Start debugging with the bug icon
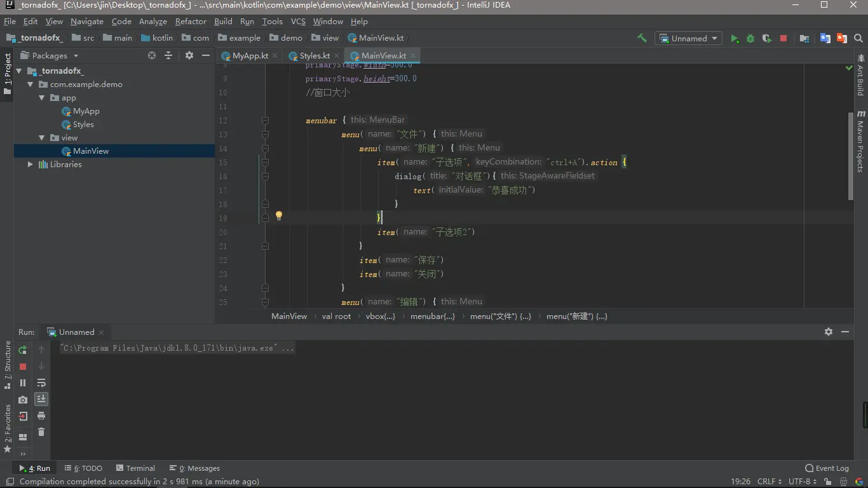This screenshot has width=868, height=488. tap(750, 38)
